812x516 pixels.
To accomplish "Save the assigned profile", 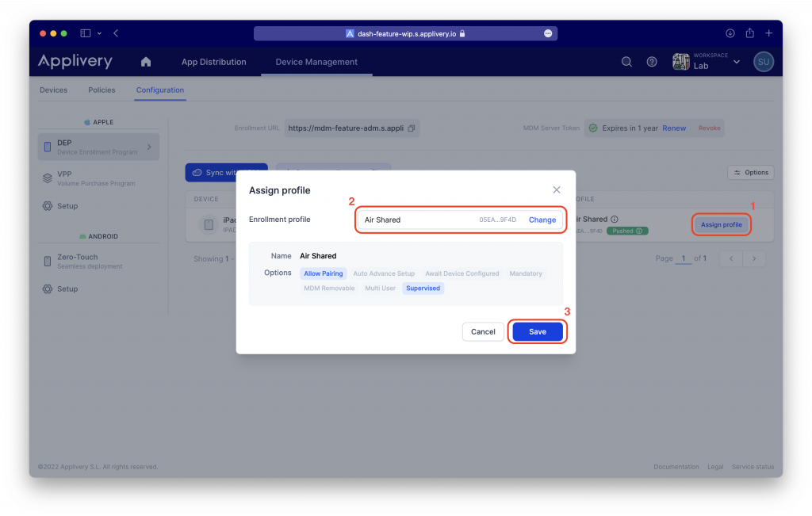I will click(x=538, y=332).
